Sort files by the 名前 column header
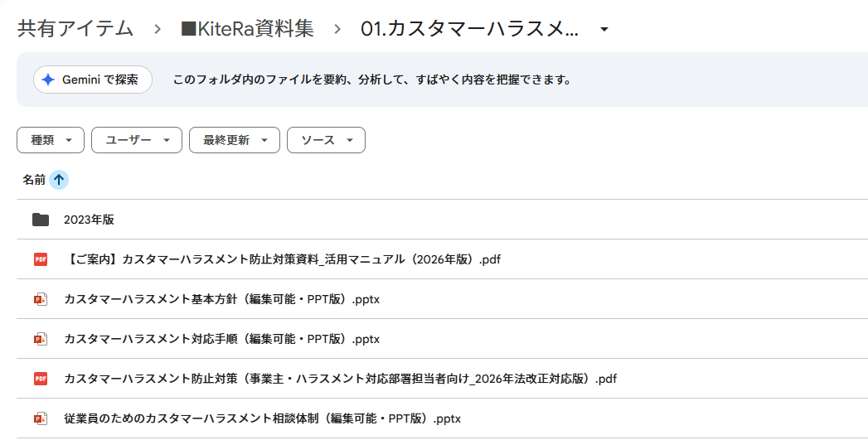 (x=34, y=180)
